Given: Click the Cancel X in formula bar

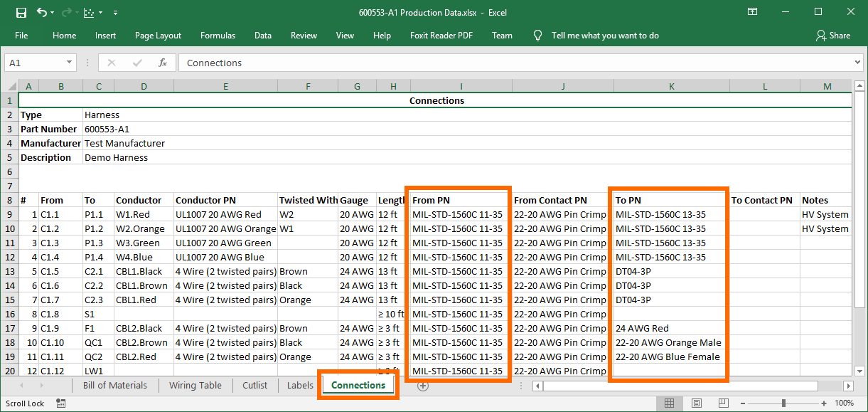Looking at the screenshot, I should pos(112,63).
